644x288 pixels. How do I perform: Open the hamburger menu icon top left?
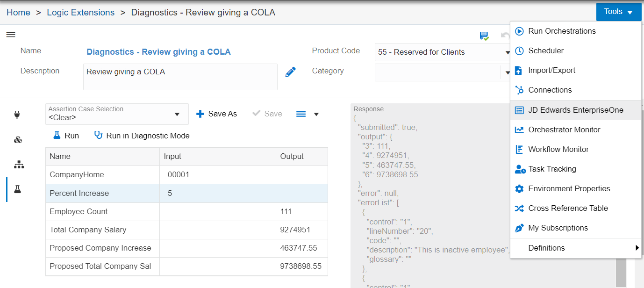tap(10, 34)
